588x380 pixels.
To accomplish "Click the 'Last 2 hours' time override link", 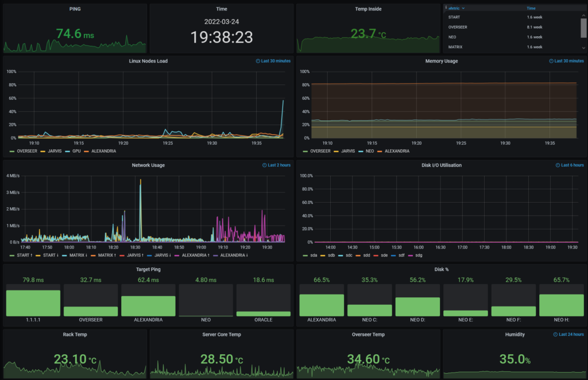I will 278,165.
